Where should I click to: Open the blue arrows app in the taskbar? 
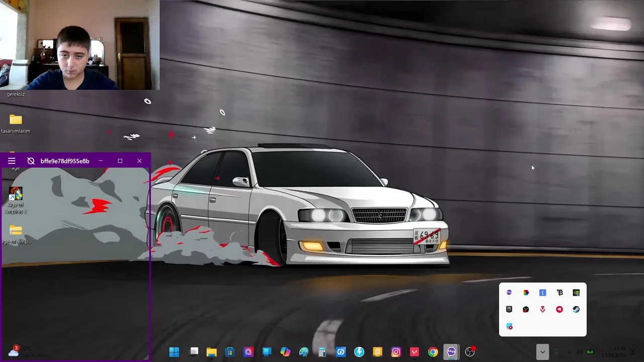click(341, 352)
